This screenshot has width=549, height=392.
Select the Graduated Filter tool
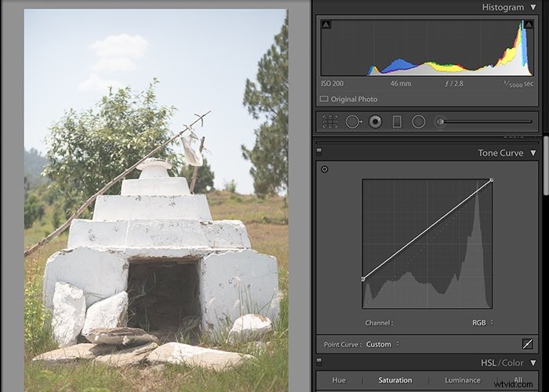tap(397, 122)
